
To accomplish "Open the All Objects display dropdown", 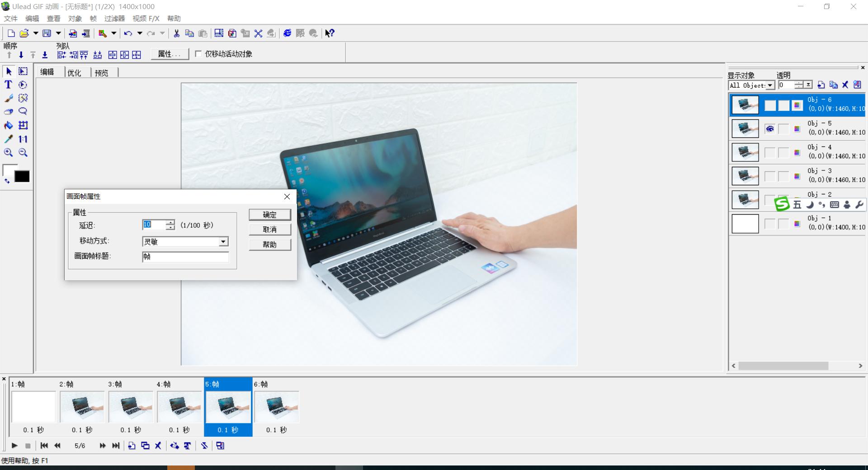I will [x=770, y=85].
